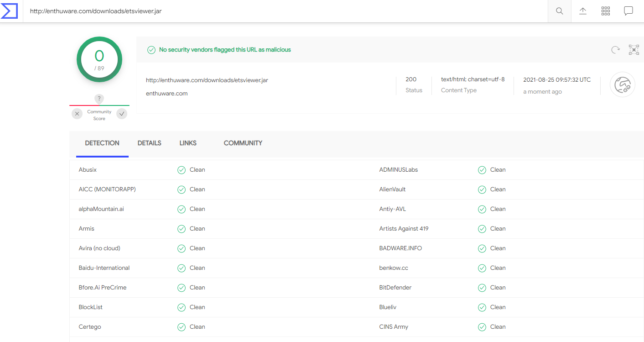Open the COMMUNITY tab
This screenshot has width=644, height=342.
(243, 143)
